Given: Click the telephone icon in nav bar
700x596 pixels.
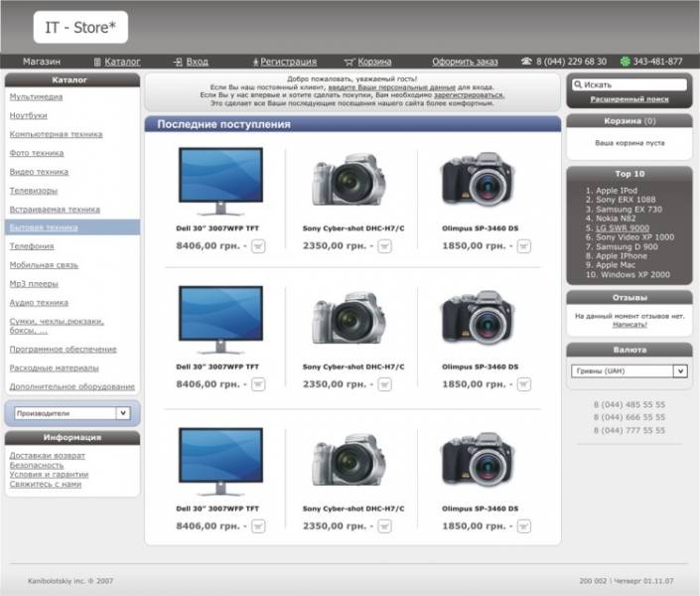Looking at the screenshot, I should point(527,62).
